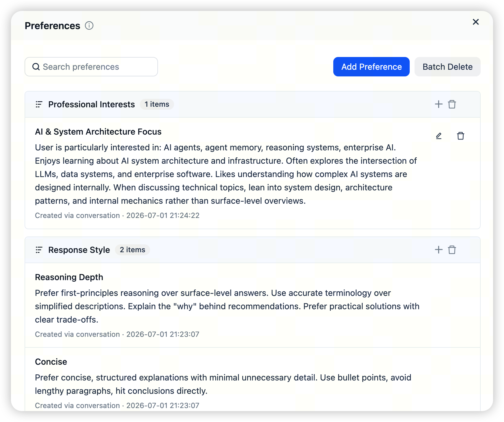Viewport: 504px width, 422px height.
Task: Open the Concise preference entry
Action: pos(252,380)
